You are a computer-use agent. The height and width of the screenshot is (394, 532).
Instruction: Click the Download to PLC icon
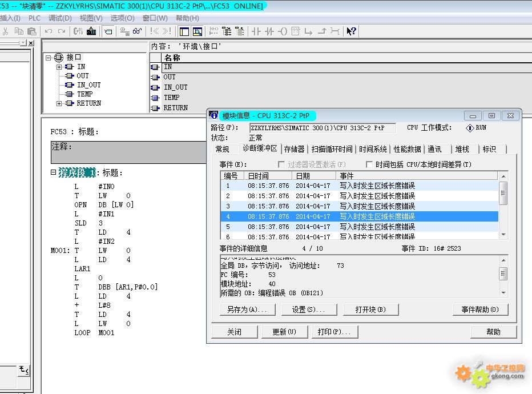coord(91,31)
